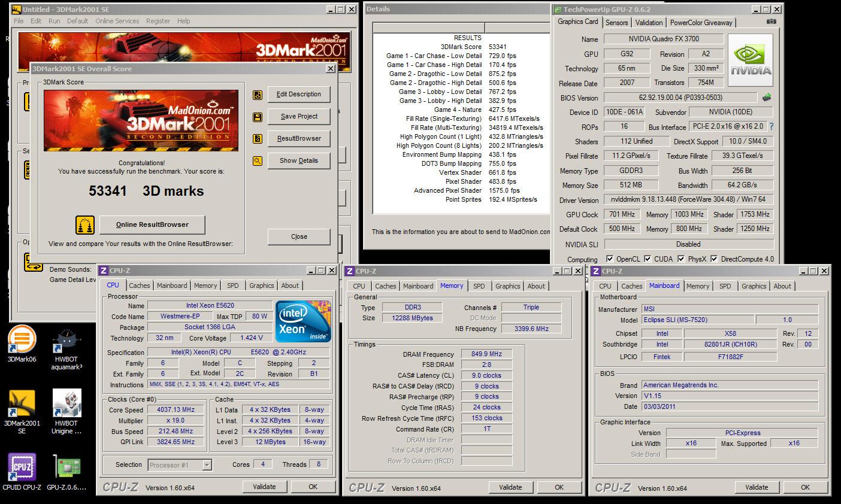Viewport: 841px width, 504px height.
Task: Open Caches tab in CPU-Z CPU window
Action: pos(140,286)
